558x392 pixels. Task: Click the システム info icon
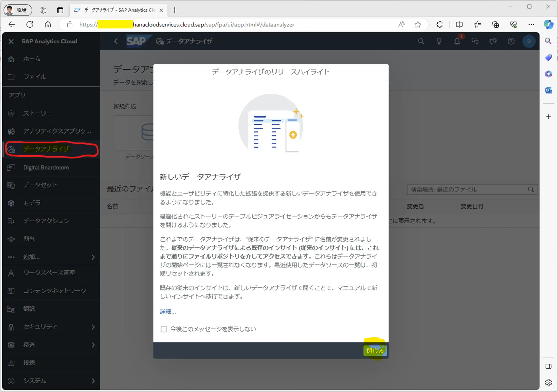pos(11,381)
